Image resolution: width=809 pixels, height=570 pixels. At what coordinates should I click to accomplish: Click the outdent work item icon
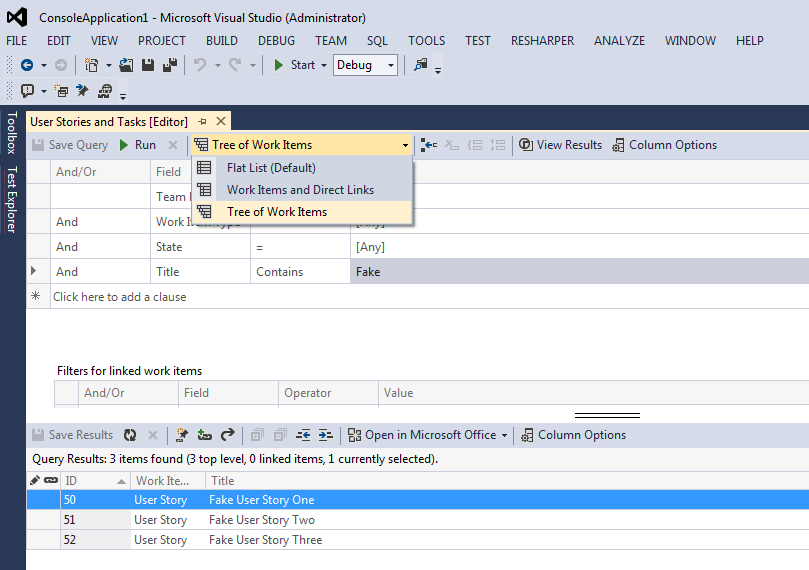(303, 435)
